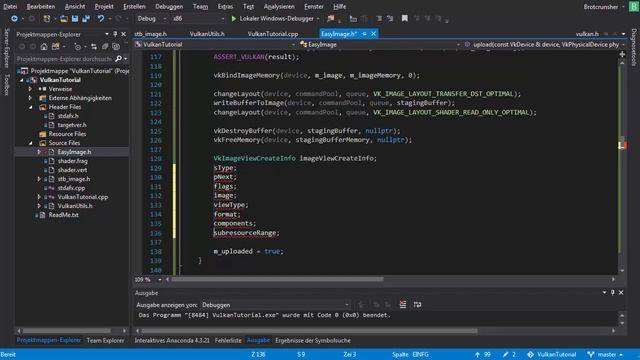The width and height of the screenshot is (640, 360).
Task: Click the Brotcruncher account name
Action: pos(600,7)
